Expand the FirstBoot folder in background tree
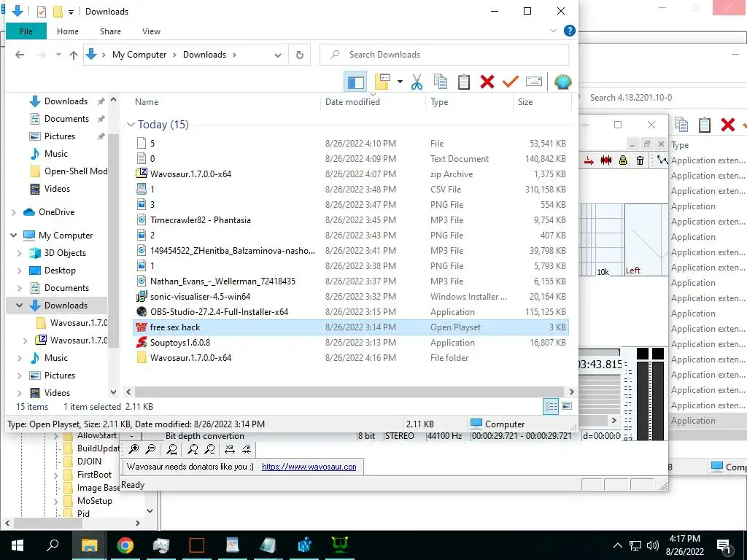The width and height of the screenshot is (747, 560). pyautogui.click(x=55, y=475)
